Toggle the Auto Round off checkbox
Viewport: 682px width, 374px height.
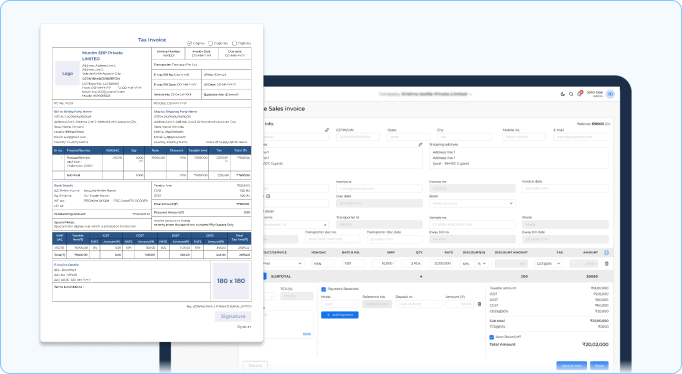491,337
